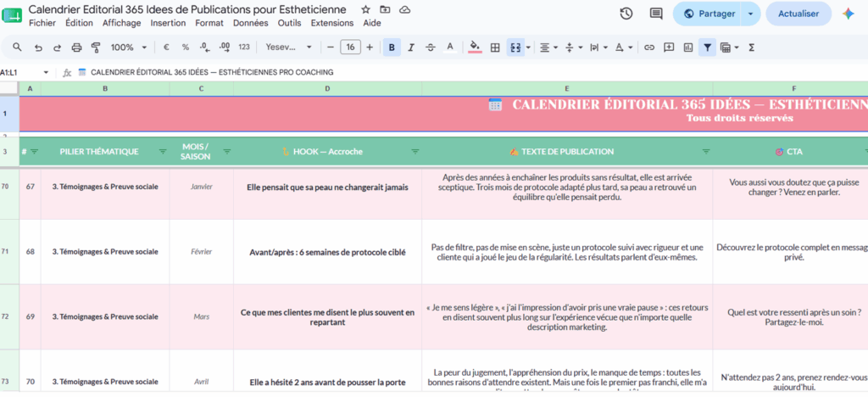Image resolution: width=868 pixels, height=397 pixels.
Task: Check the cloud save status icon
Action: click(404, 9)
